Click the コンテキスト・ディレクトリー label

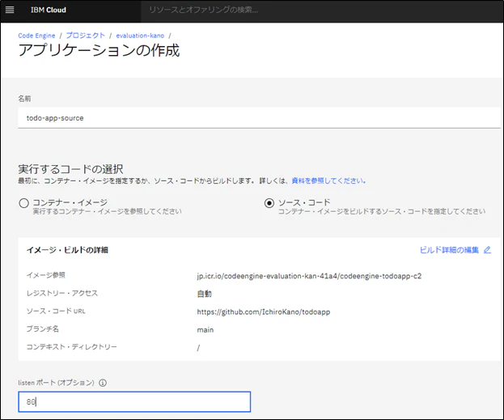pos(71,346)
